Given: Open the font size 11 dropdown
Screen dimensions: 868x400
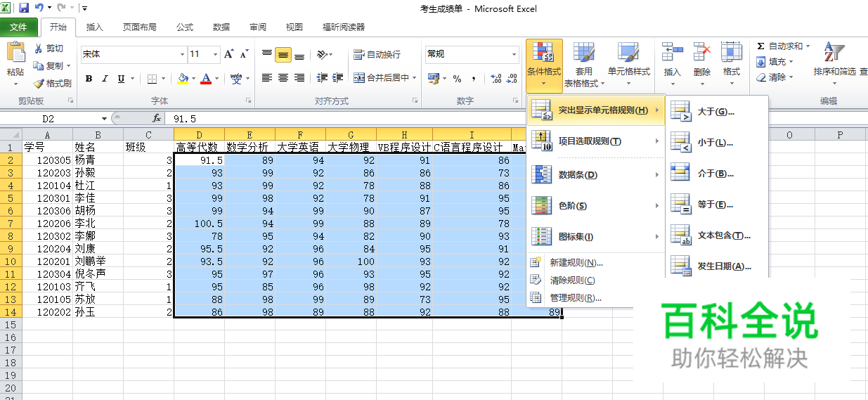Looking at the screenshot, I should [215, 54].
